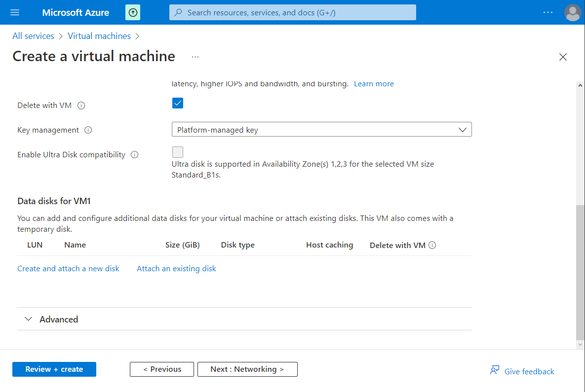Screen dimensions: 585x392
Task: Click the Key management label
Action: tap(48, 130)
